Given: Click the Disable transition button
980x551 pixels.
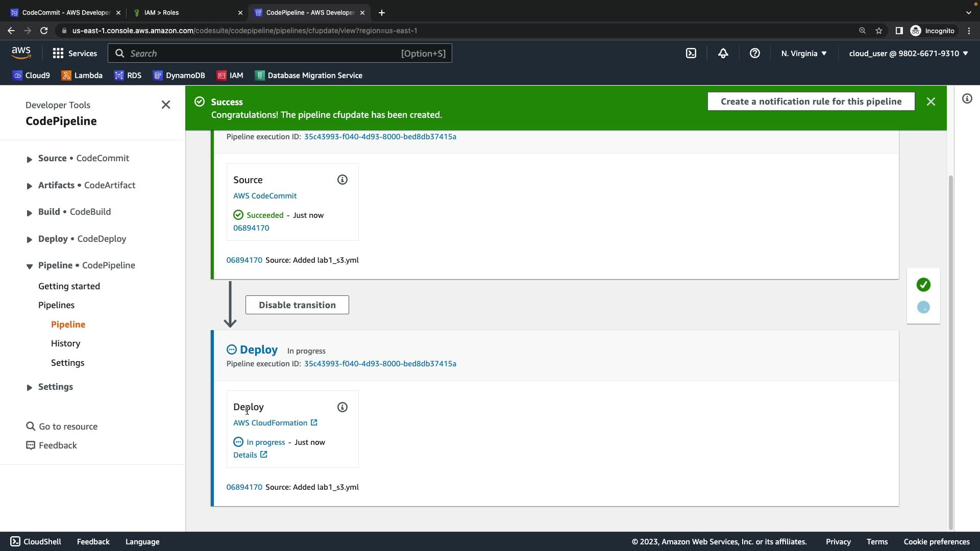Looking at the screenshot, I should (297, 305).
